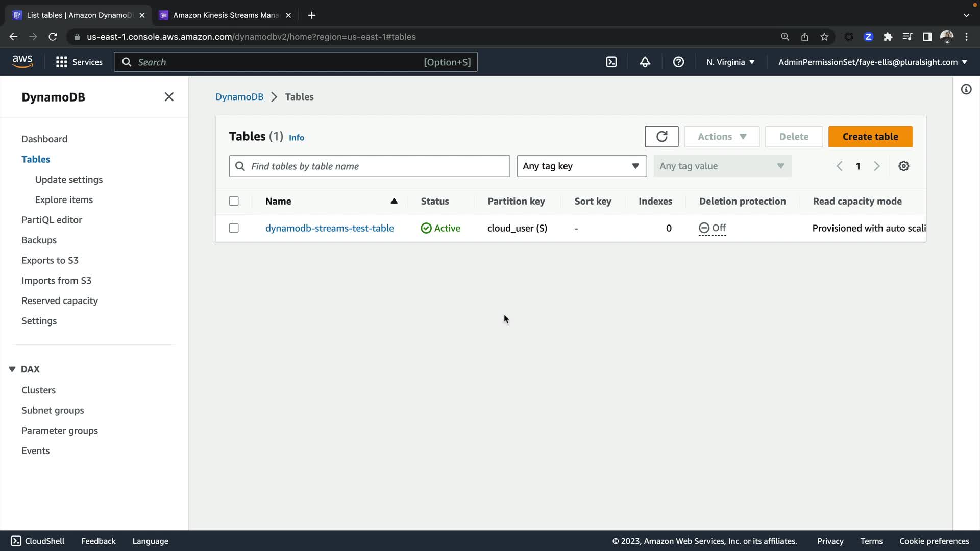The image size is (980, 551).
Task: Open the Any tag key dropdown
Action: coord(581,166)
